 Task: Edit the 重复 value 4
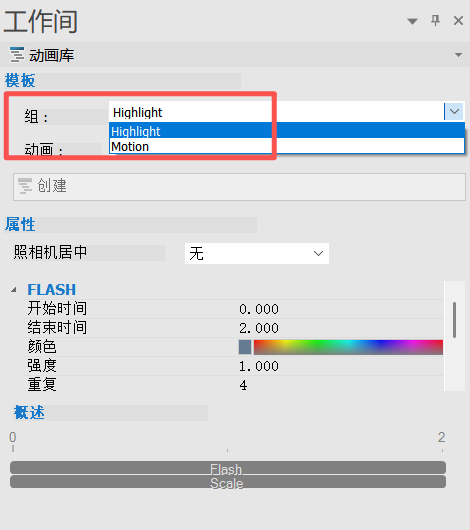341,385
